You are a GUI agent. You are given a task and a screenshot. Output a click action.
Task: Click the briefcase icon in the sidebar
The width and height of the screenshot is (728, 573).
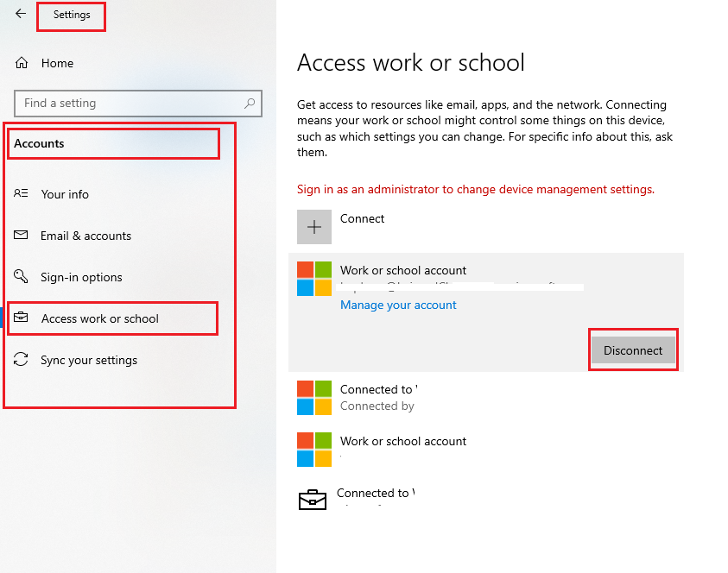coord(21,318)
